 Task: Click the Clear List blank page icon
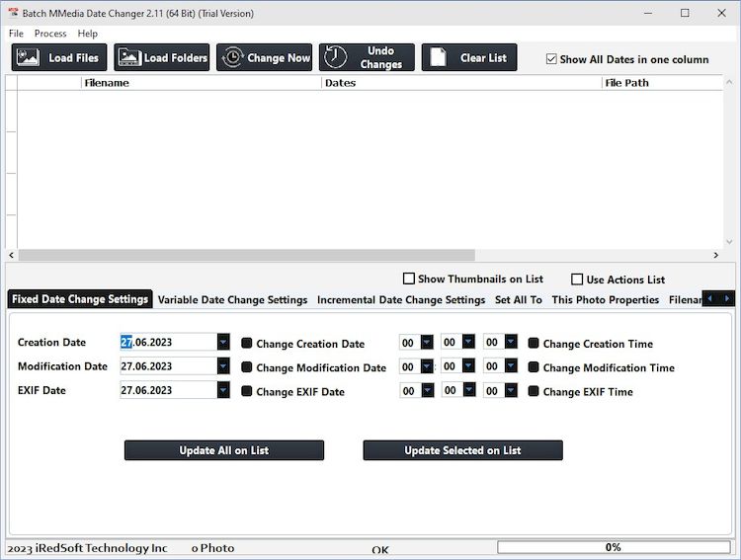point(438,57)
